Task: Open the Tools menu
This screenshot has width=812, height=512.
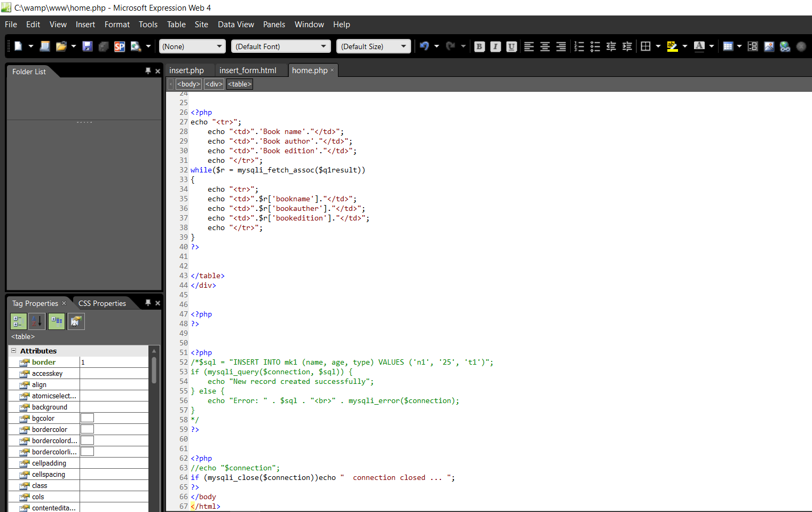Action: pos(148,25)
